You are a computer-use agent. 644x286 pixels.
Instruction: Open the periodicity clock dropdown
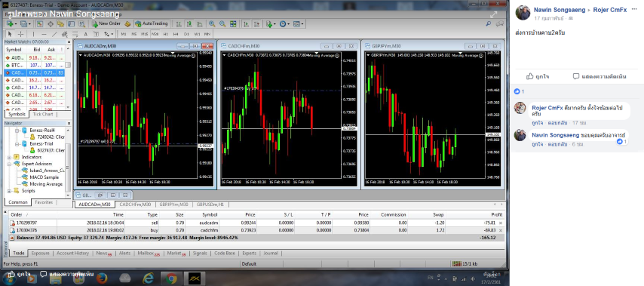tap(284, 24)
